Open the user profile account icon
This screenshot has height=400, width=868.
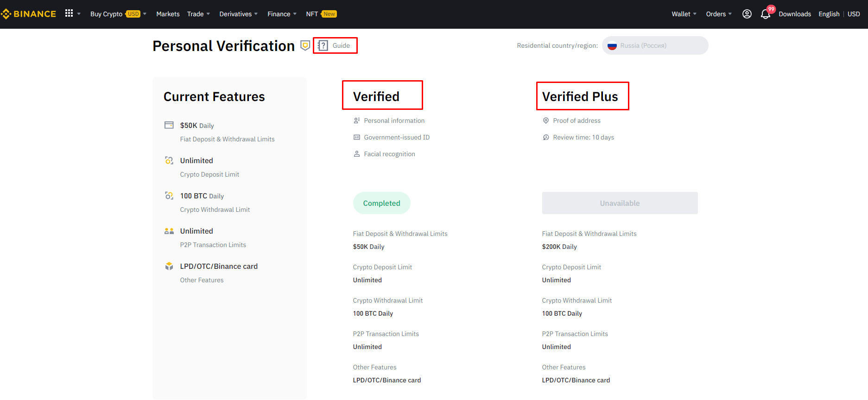click(x=747, y=14)
